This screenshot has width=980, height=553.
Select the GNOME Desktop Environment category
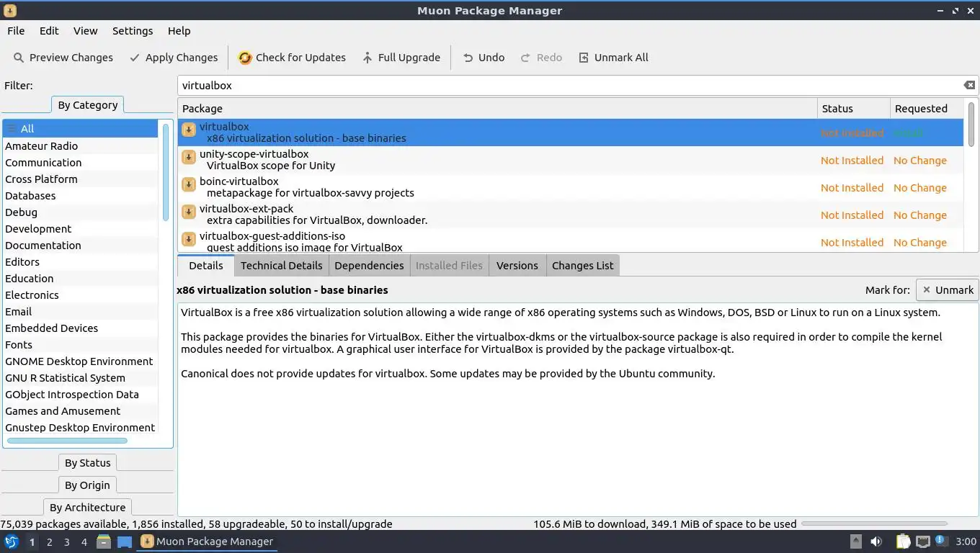click(x=80, y=361)
